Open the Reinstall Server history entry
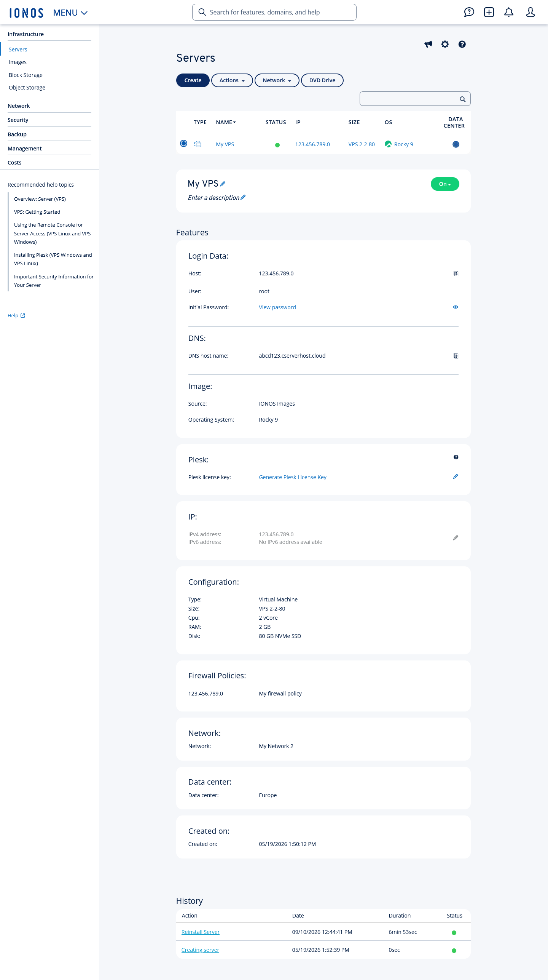This screenshot has width=548, height=980. pos(201,932)
